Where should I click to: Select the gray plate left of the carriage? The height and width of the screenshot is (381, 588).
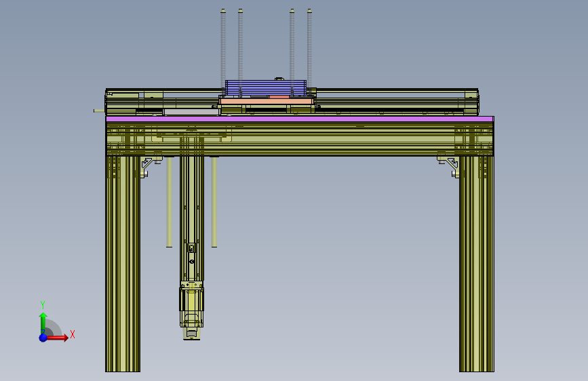191,112
